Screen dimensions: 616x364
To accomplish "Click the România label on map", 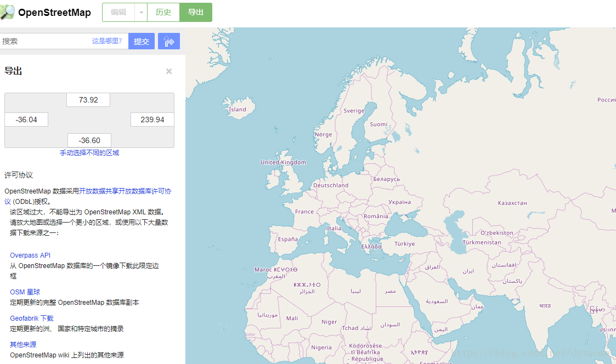I will [376, 217].
